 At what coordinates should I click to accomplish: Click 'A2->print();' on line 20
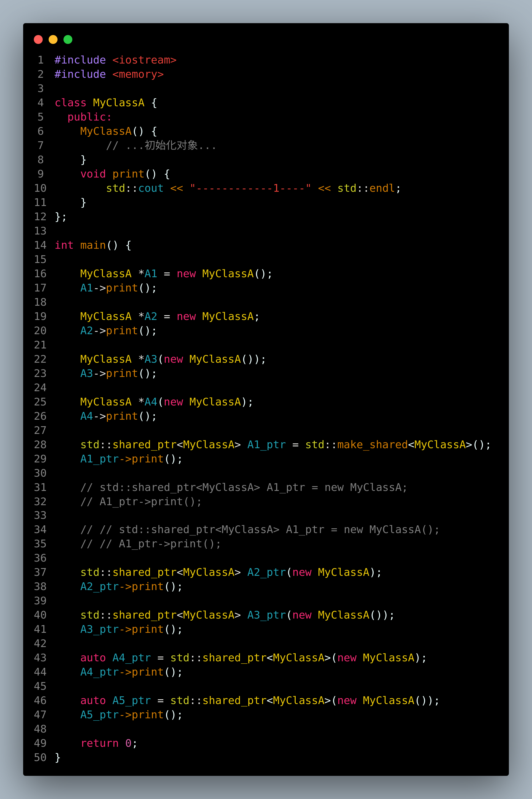pyautogui.click(x=119, y=331)
